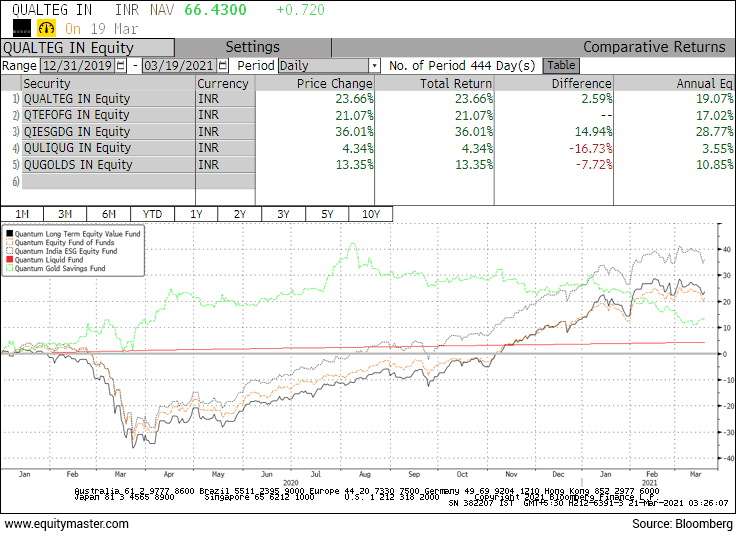Toggle Quantum India ESG Equity Fund legend marker
The height and width of the screenshot is (536, 736).
(10, 250)
